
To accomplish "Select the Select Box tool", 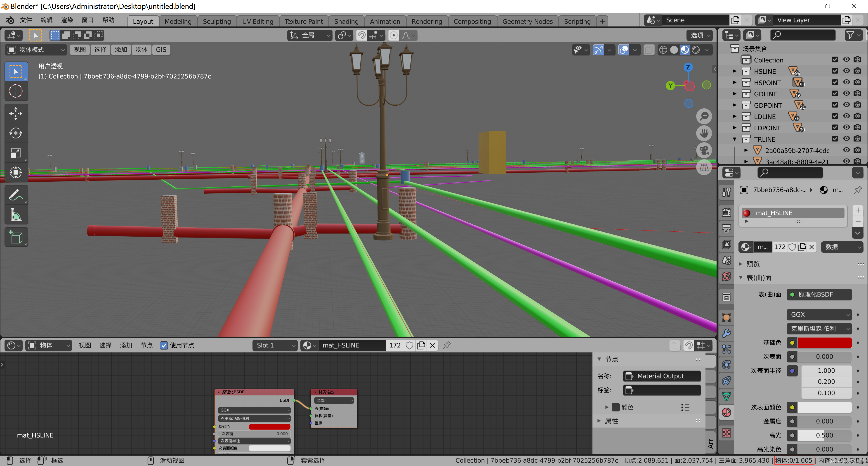I will point(16,71).
